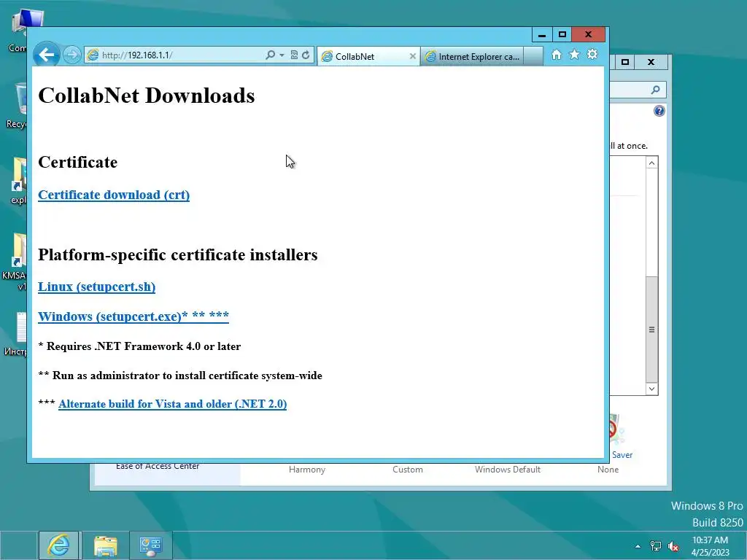747x560 pixels.
Task: Switch to the Internet Explorer ca... tab
Action: pos(472,56)
